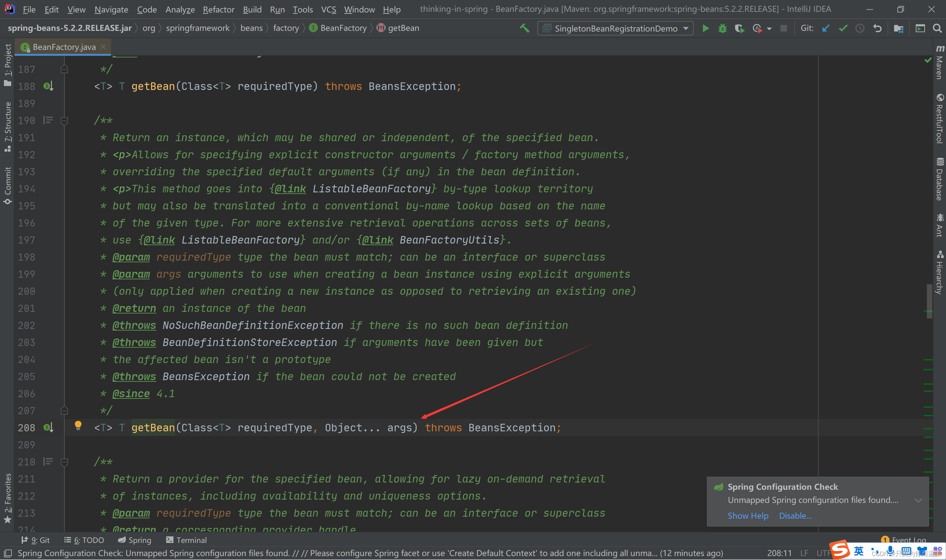Start debugging with the bug icon
The height and width of the screenshot is (560, 946).
722,28
